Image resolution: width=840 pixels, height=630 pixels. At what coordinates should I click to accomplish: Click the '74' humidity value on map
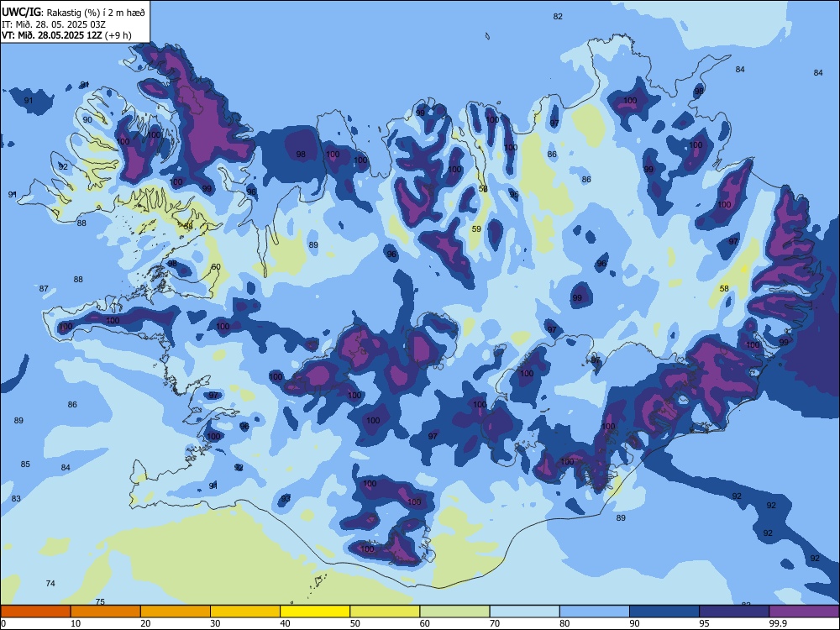pos(50,584)
